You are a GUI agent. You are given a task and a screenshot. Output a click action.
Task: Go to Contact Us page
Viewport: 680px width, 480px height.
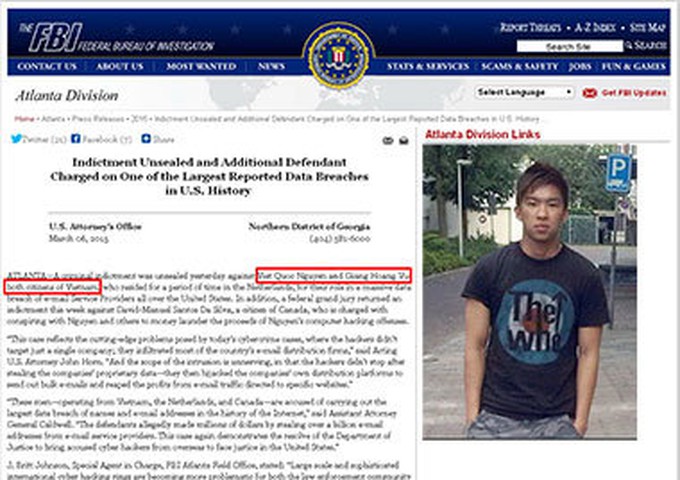[47, 66]
